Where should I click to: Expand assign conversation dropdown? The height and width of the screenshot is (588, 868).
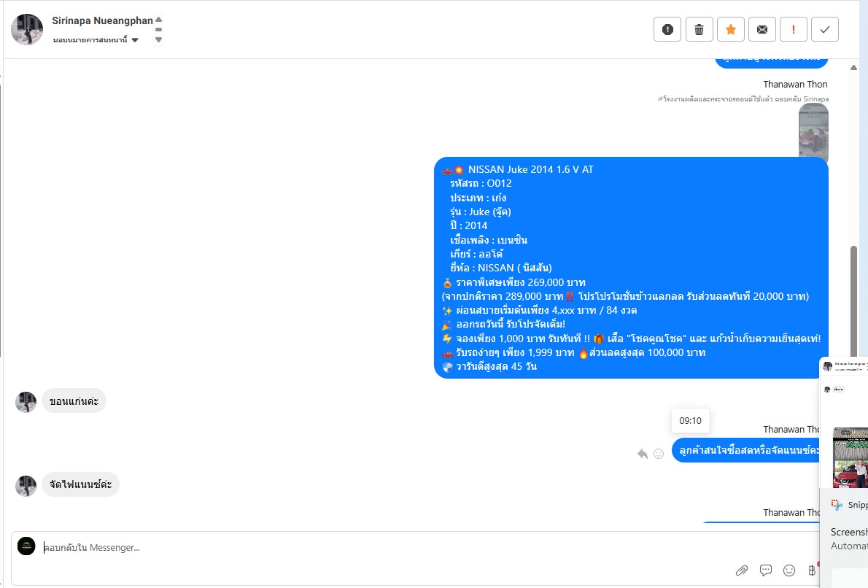click(135, 40)
